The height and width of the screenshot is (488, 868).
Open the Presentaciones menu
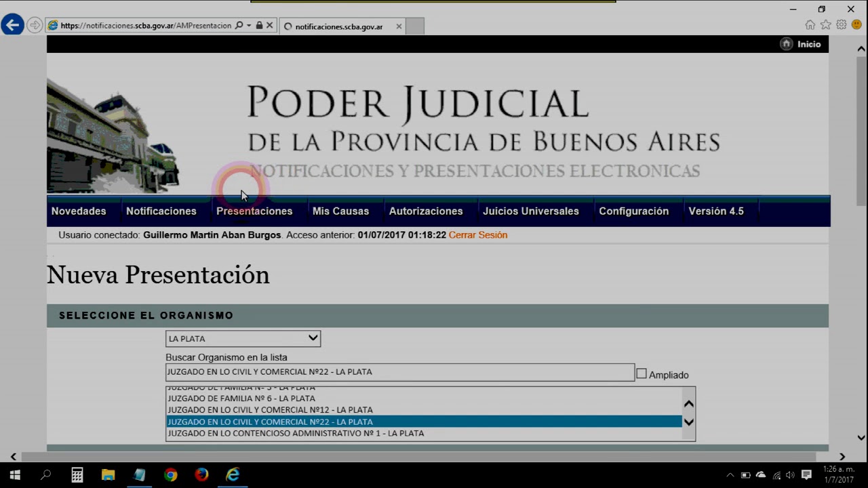254,211
